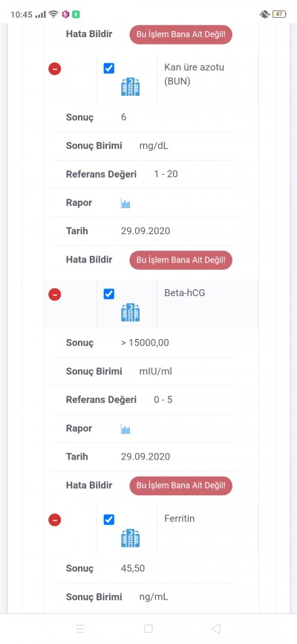Collapse the Ferritin row with red minus
This screenshot has height=644, width=297.
pyautogui.click(x=54, y=521)
